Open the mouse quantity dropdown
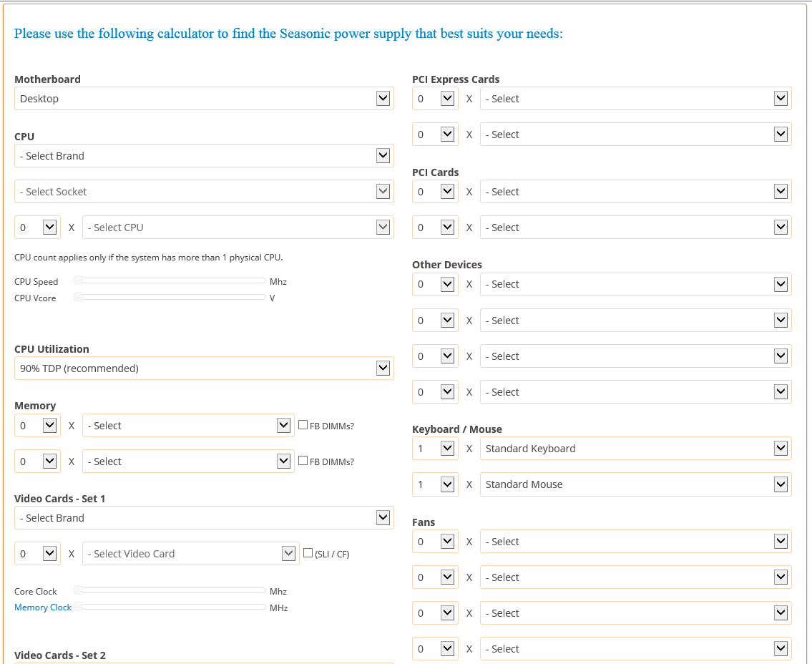 click(x=435, y=484)
